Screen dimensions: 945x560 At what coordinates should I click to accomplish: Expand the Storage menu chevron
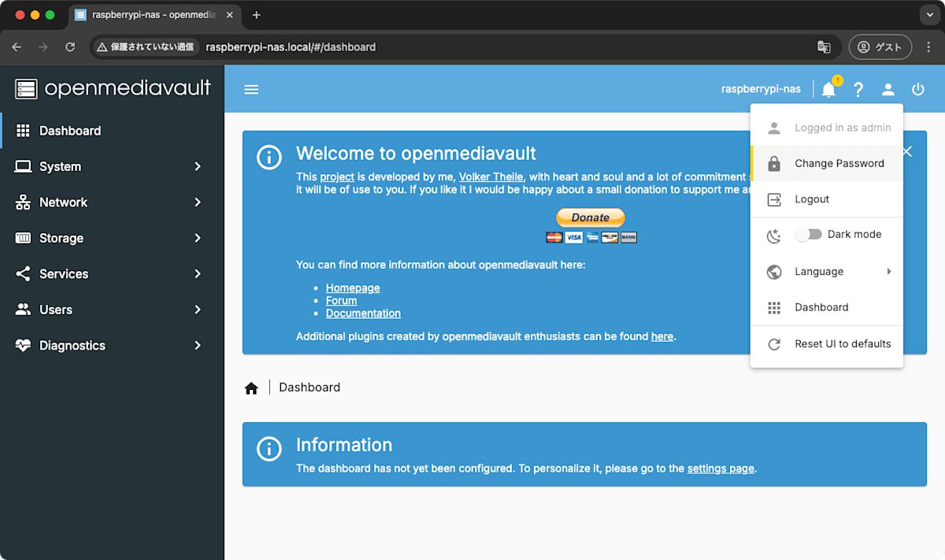pyautogui.click(x=198, y=238)
